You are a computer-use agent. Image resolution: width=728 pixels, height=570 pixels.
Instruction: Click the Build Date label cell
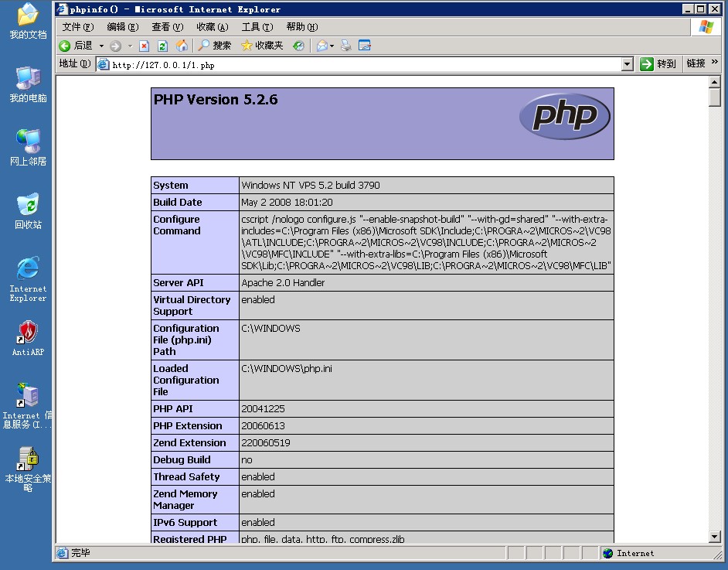click(195, 202)
